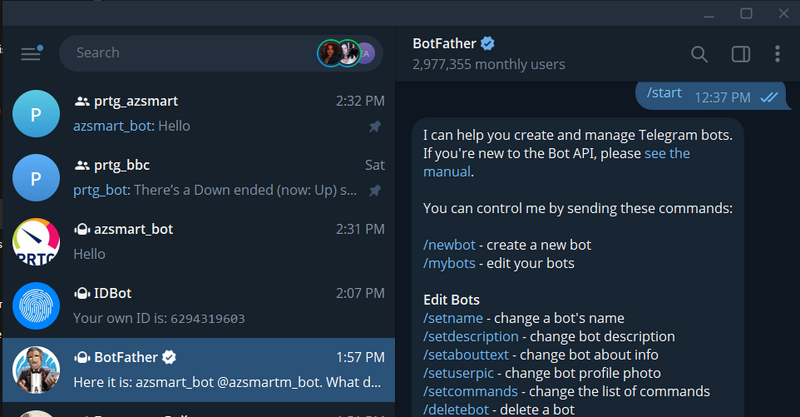Open the hamburger main menu

click(x=31, y=53)
